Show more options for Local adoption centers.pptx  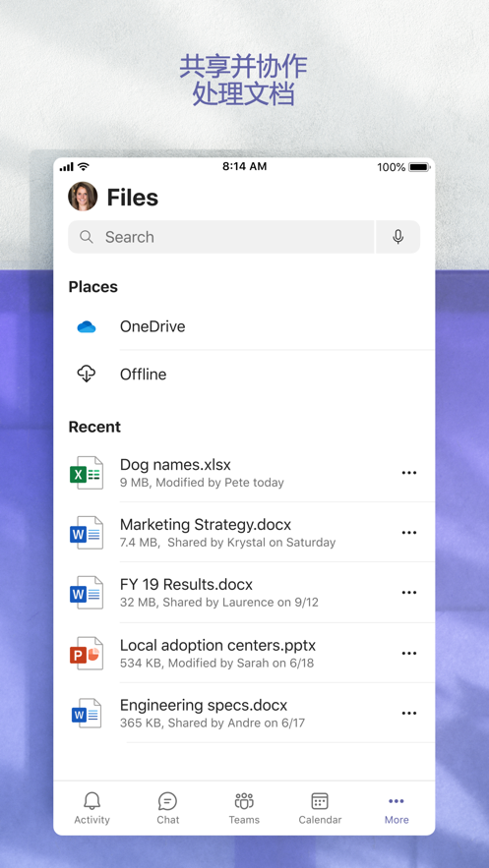409,654
